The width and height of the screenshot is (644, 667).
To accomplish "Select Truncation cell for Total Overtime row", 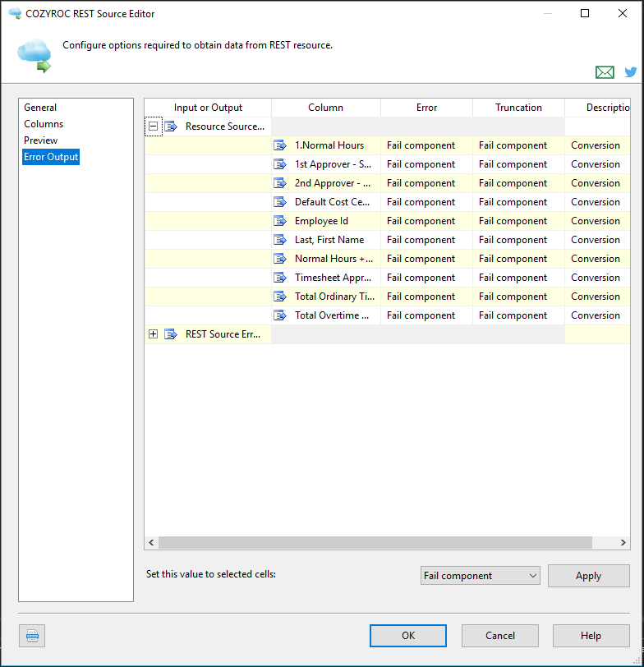I will coord(518,315).
